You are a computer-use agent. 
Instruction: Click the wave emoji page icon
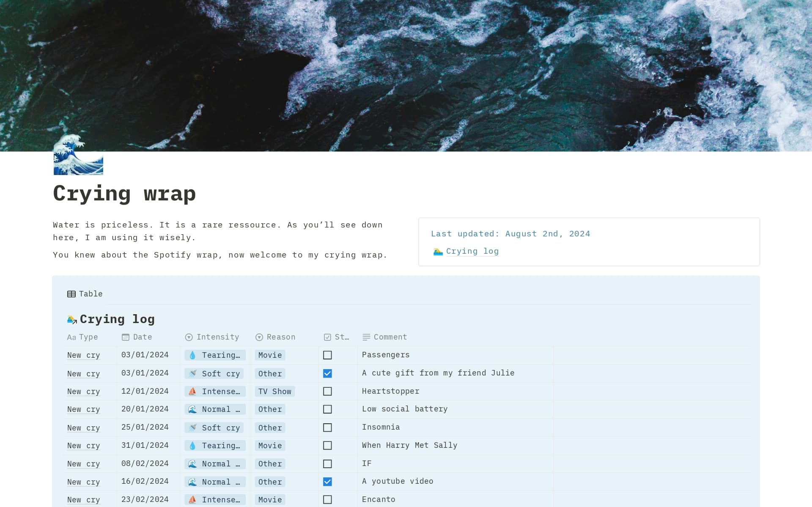(78, 155)
